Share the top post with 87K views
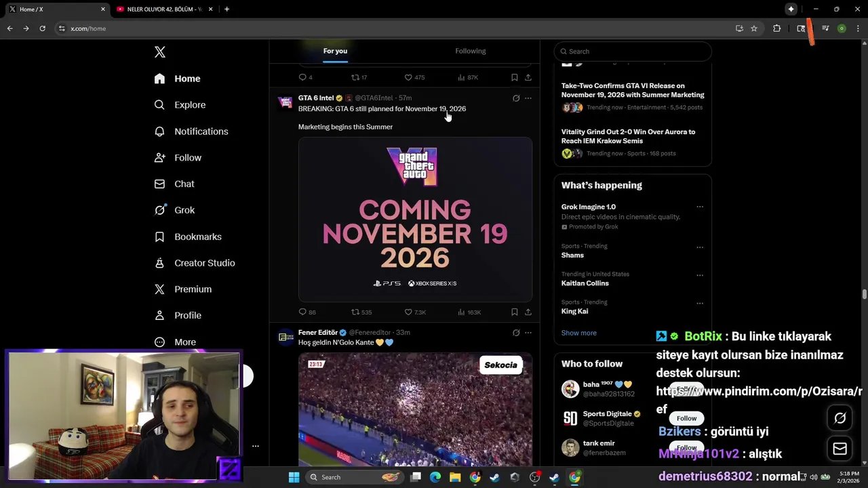 tap(528, 77)
